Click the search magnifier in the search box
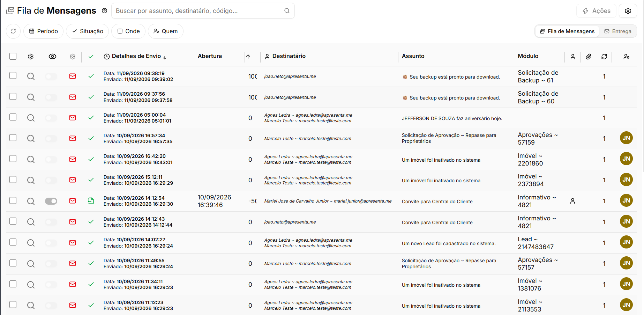 [x=287, y=11]
